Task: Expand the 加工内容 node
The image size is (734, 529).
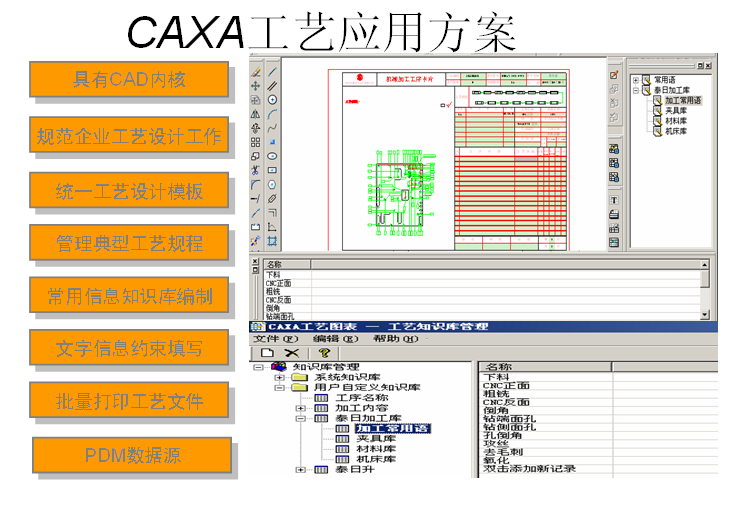Action: tap(300, 408)
